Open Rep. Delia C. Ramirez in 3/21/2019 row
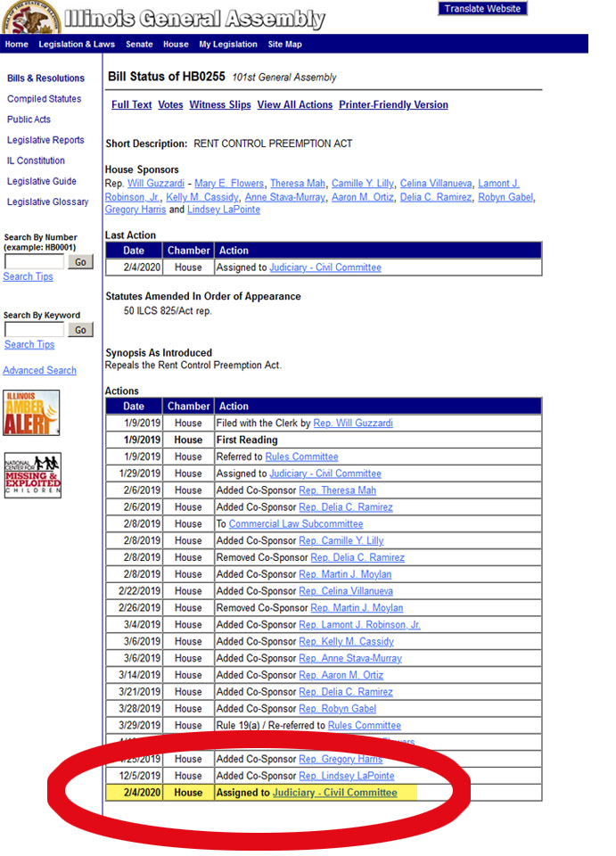This screenshot has height=856, width=616. (x=346, y=692)
